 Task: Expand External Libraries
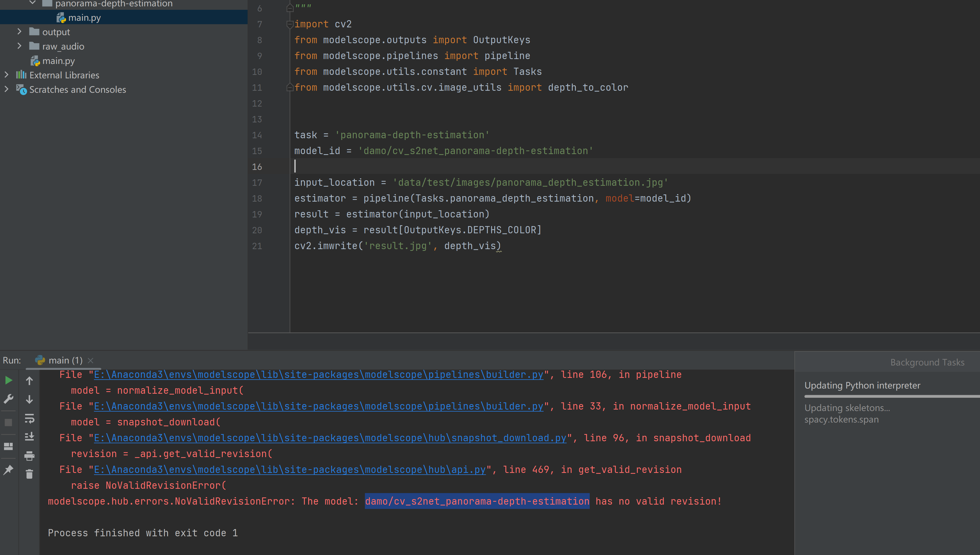pos(6,75)
